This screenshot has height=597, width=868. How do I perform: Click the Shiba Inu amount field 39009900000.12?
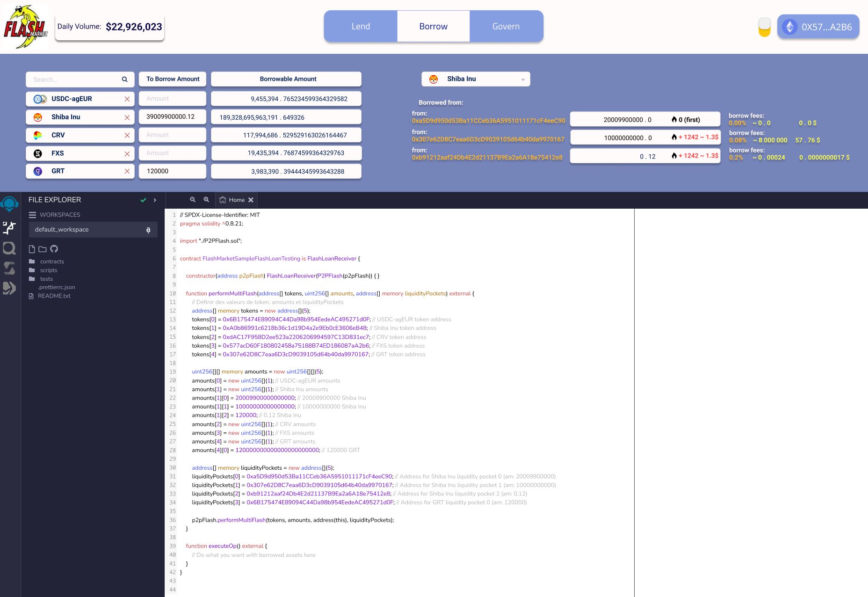coord(173,117)
